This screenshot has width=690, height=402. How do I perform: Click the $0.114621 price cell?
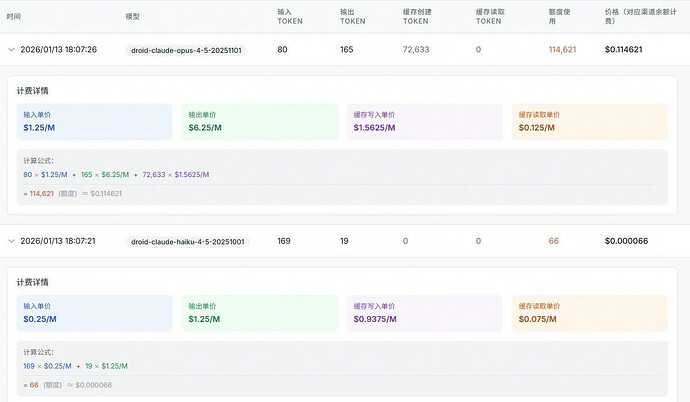[624, 50]
